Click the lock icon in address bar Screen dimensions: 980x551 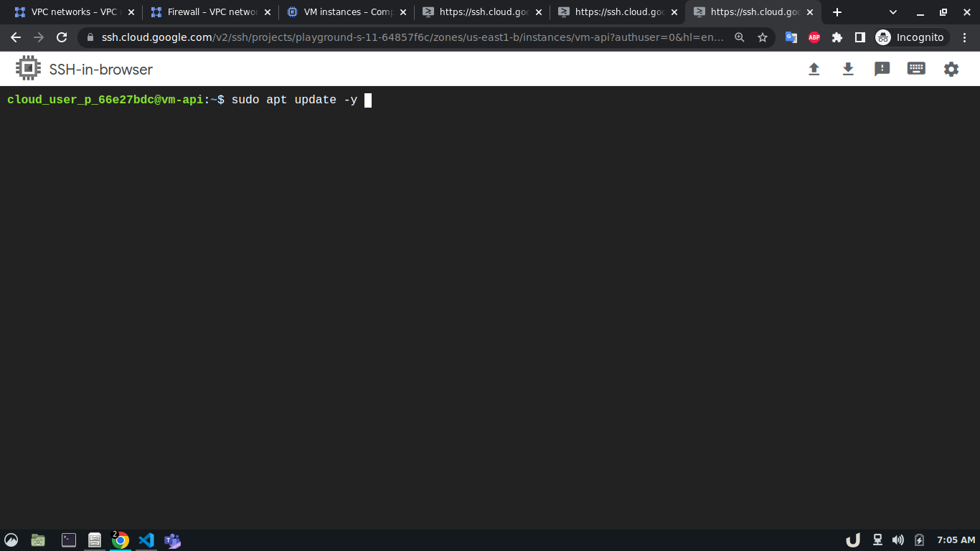coord(90,37)
